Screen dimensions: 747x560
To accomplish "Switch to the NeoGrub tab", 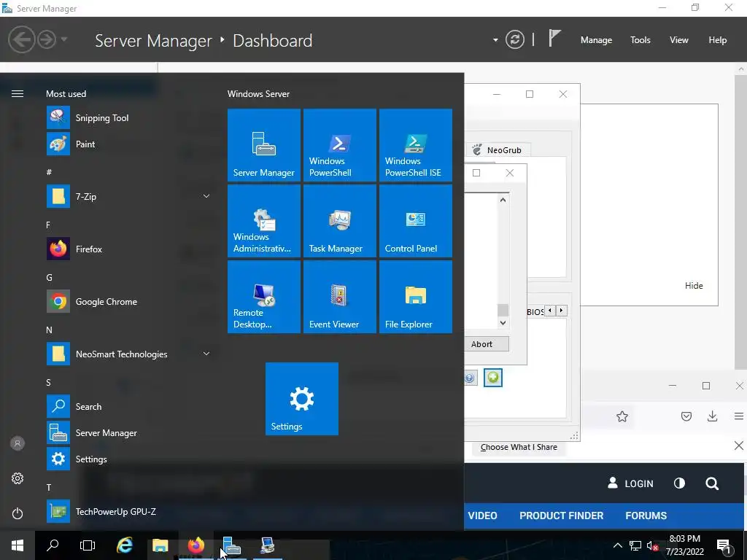I will (498, 150).
